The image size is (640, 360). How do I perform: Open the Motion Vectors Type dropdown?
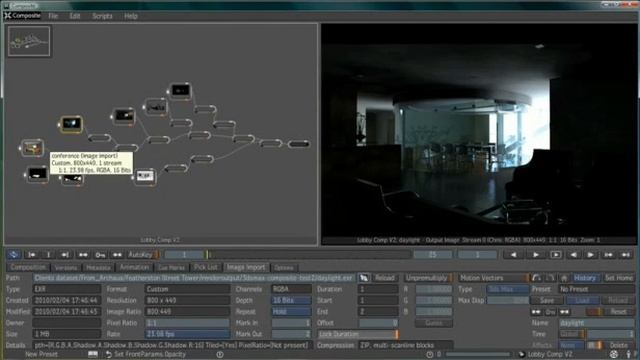coord(508,289)
